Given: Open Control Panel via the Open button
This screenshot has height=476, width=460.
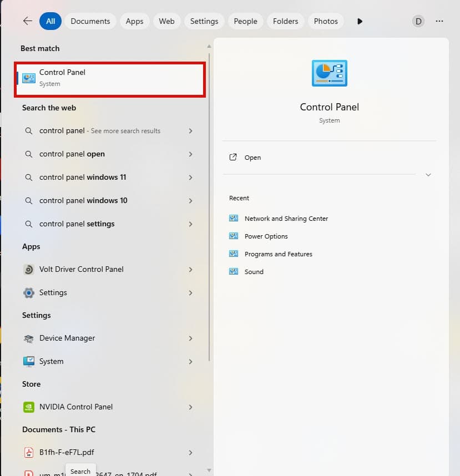Looking at the screenshot, I should pos(252,158).
